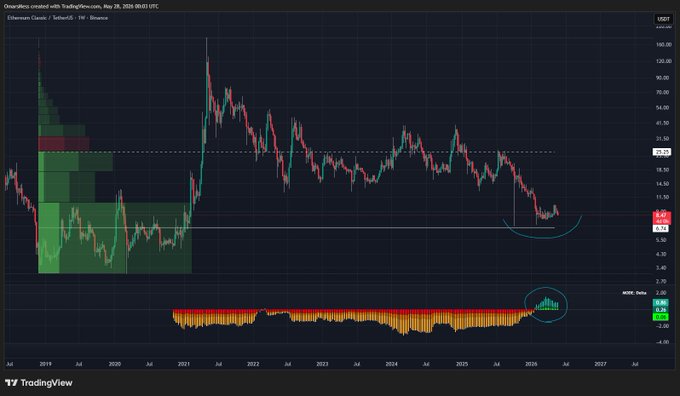The image size is (680, 396).
Task: Click the 2.70 price axis label
Action: pyautogui.click(x=661, y=281)
